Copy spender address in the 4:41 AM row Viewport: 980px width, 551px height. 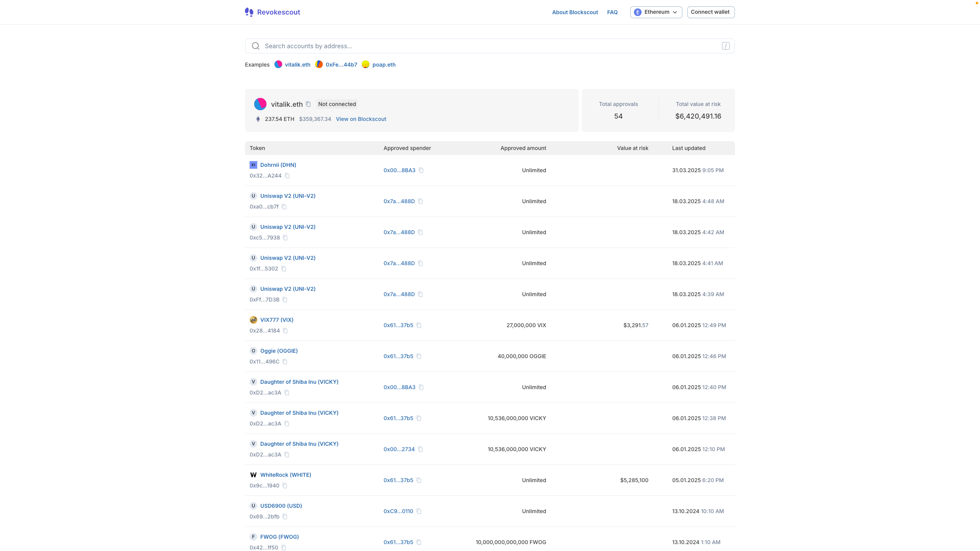pos(420,263)
